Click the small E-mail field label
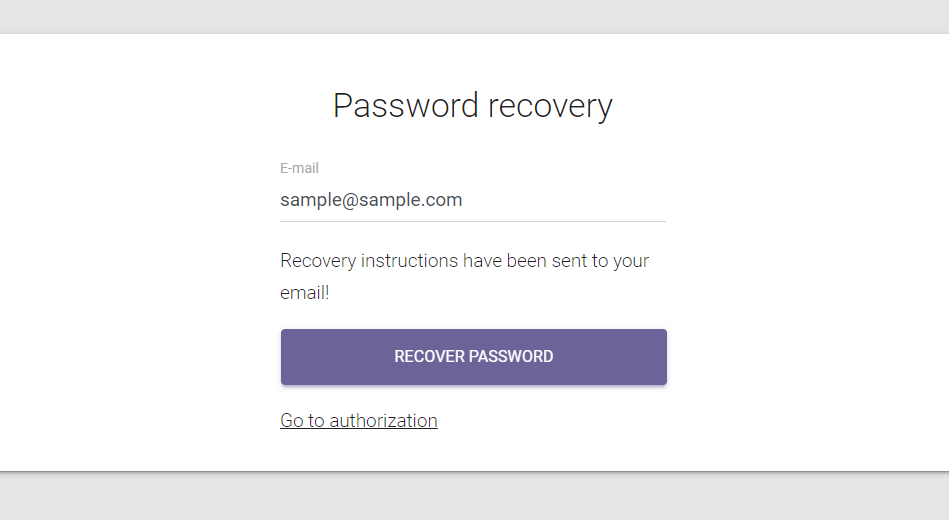 coord(299,168)
